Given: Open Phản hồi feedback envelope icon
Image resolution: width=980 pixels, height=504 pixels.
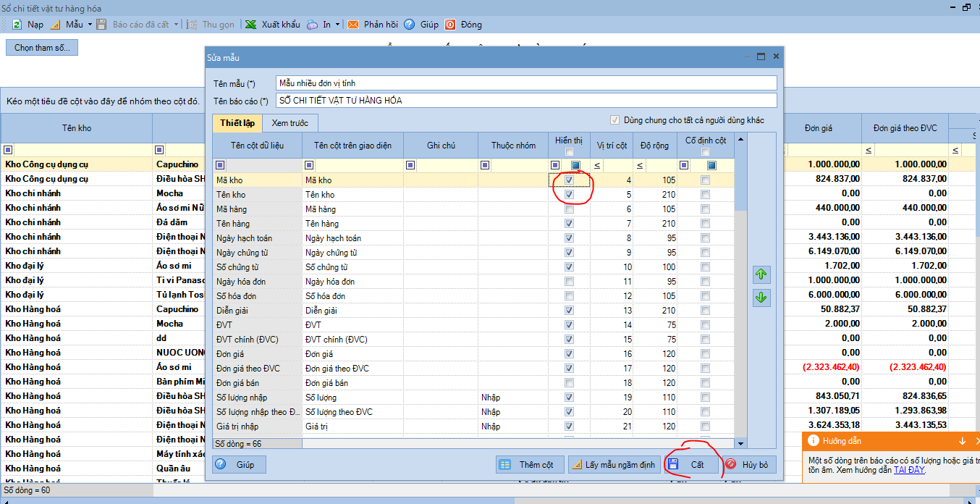Looking at the screenshot, I should pyautogui.click(x=353, y=25).
